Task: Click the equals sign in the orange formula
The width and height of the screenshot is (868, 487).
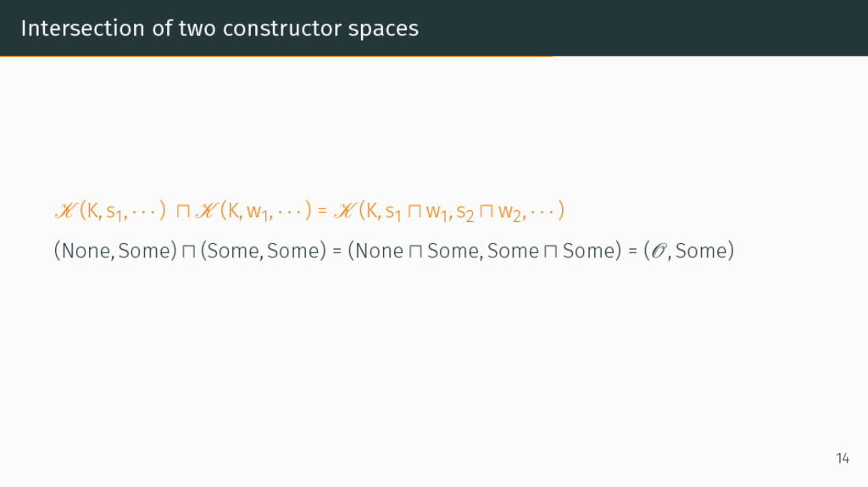Action: click(322, 212)
